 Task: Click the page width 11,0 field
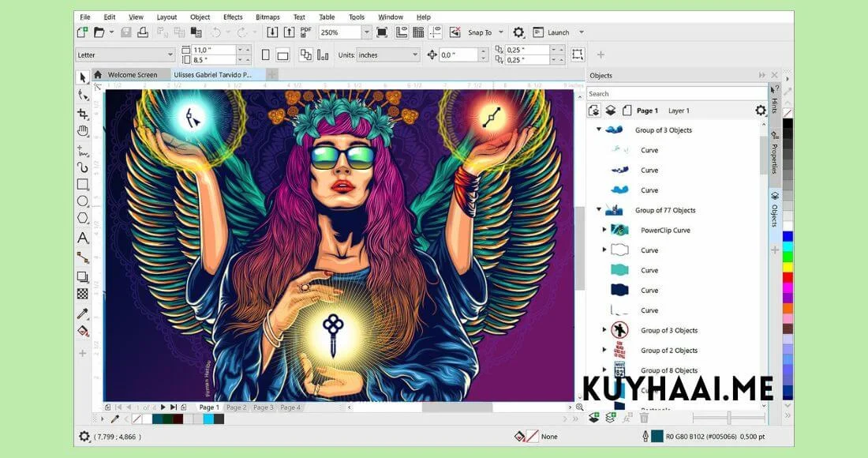pyautogui.click(x=213, y=49)
